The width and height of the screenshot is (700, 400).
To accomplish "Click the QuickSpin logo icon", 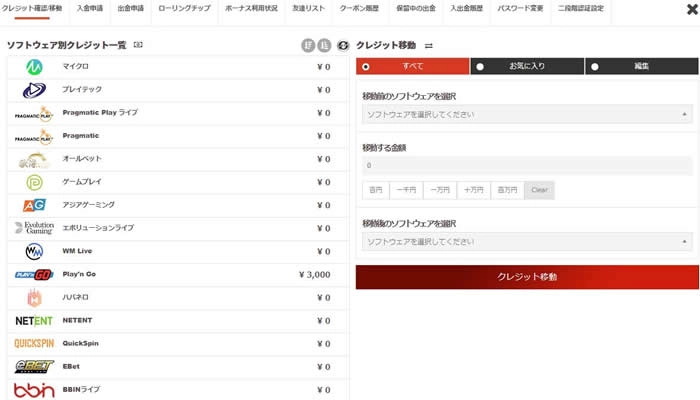I will pos(34,343).
